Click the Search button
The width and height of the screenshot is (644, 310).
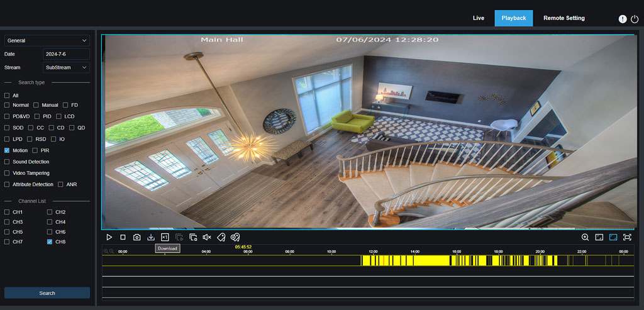pyautogui.click(x=47, y=293)
